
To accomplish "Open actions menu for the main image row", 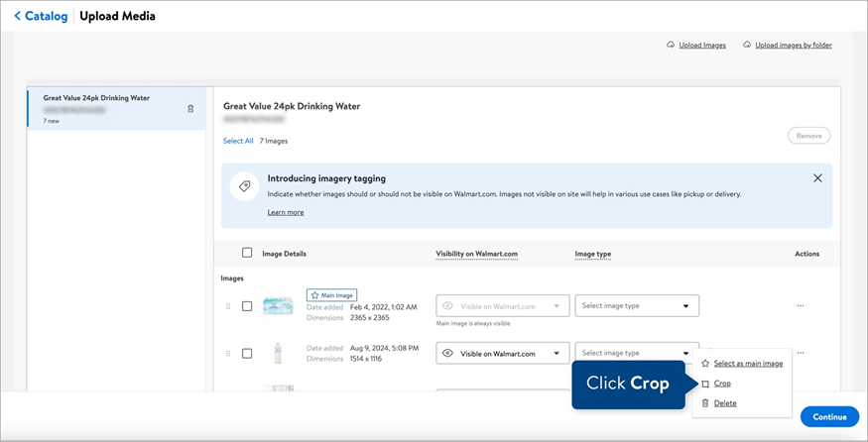I will coord(801,306).
